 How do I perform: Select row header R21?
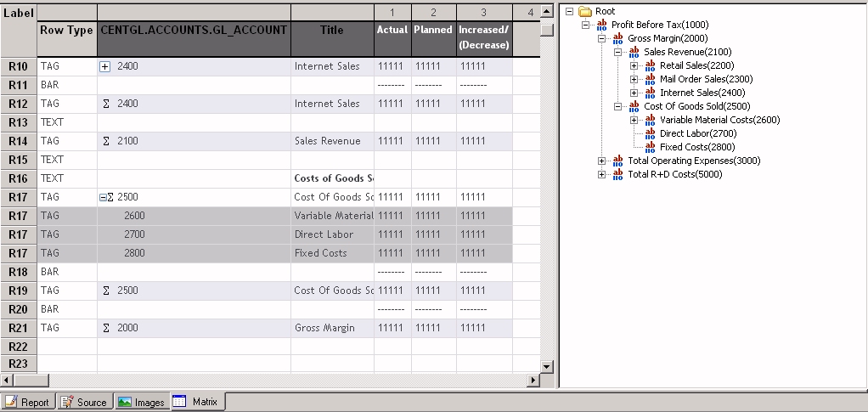[x=19, y=329]
